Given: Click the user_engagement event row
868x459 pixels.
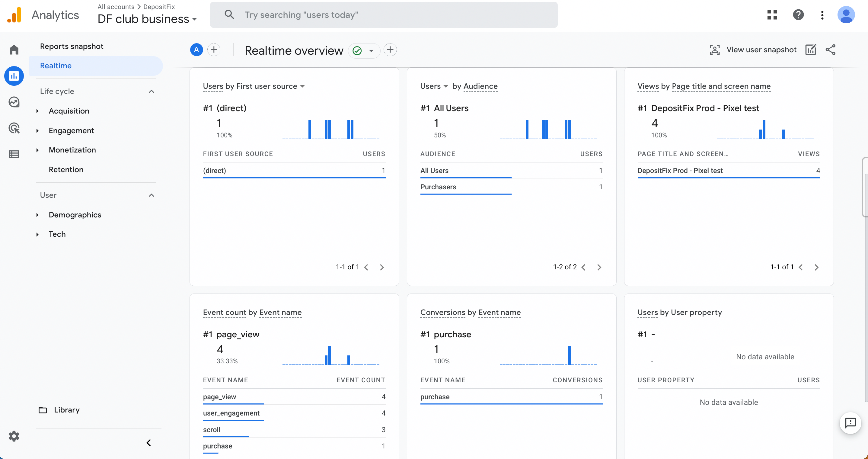Looking at the screenshot, I should tap(294, 413).
